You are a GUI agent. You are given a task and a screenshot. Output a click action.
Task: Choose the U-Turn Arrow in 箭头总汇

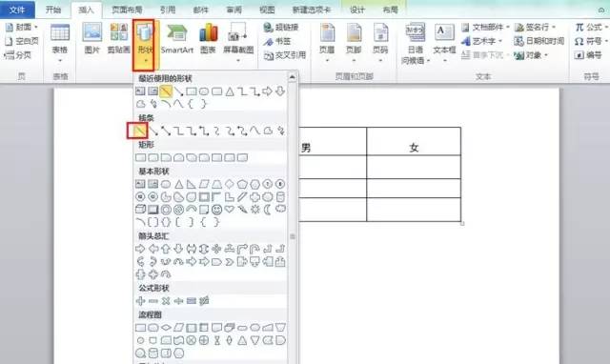click(255, 249)
